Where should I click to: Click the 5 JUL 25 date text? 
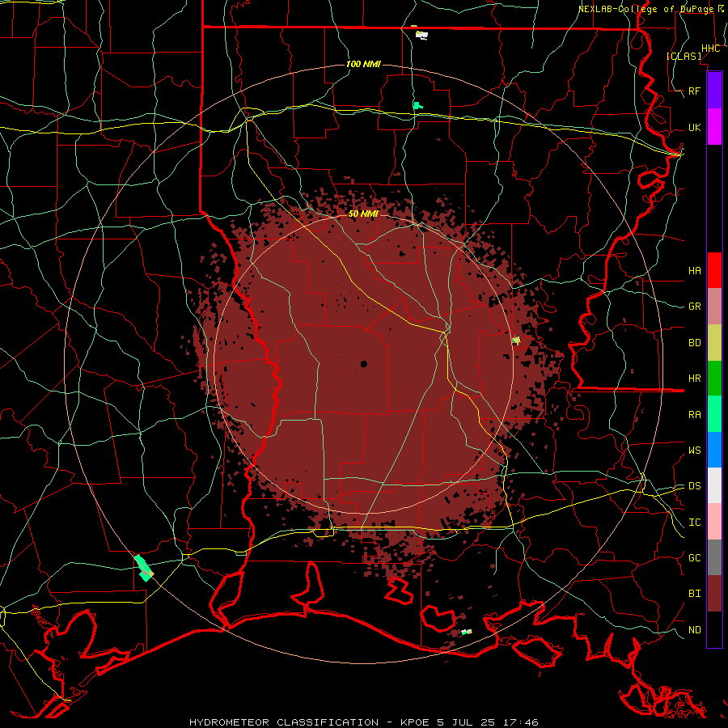[x=468, y=722]
